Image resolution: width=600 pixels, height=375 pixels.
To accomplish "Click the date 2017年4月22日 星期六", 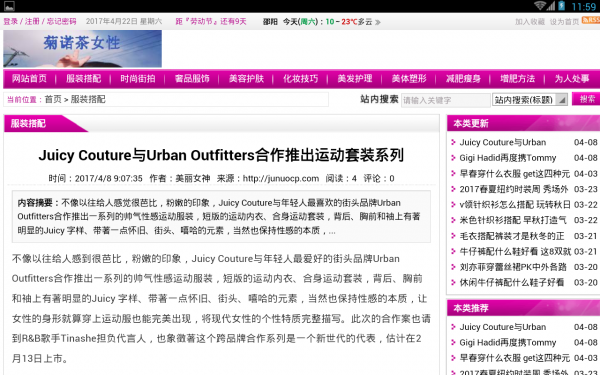I will click(x=124, y=22).
